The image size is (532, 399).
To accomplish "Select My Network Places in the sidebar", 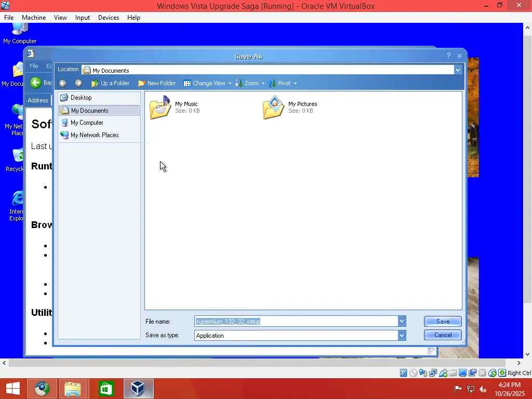I will tap(99, 135).
